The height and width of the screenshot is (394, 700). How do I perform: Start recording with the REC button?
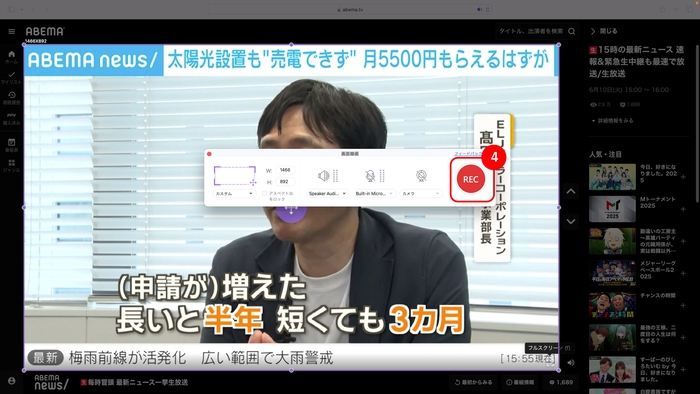(x=471, y=179)
